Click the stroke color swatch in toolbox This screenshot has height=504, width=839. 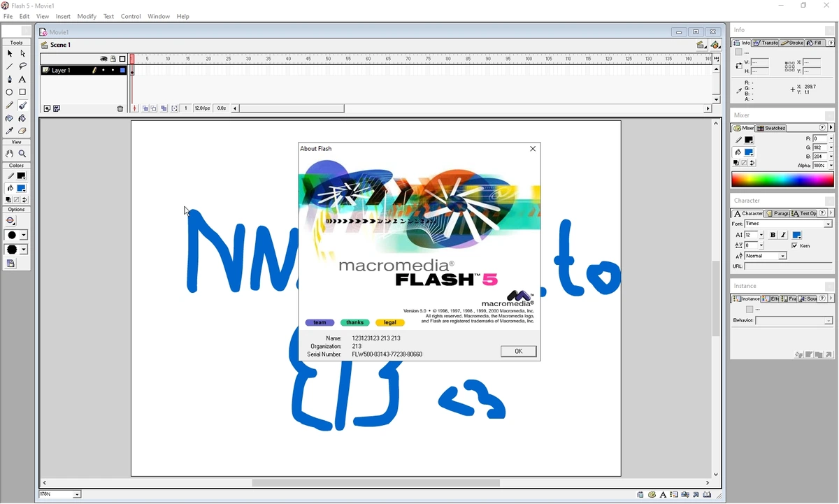[22, 176]
